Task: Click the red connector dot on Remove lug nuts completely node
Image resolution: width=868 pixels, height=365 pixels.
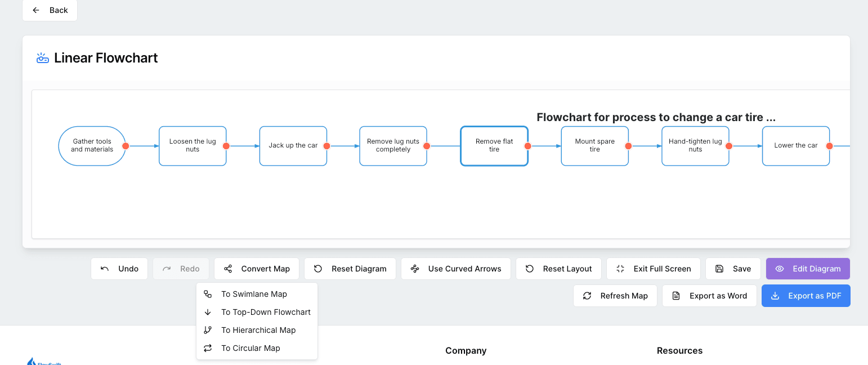Action: pos(427,146)
